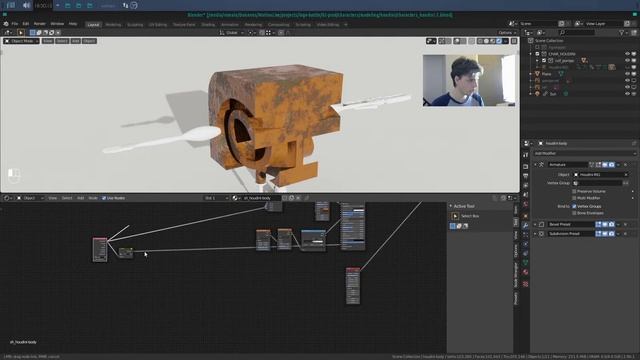
Task: Toggle Preserve Volume checkbox
Action: (x=574, y=191)
